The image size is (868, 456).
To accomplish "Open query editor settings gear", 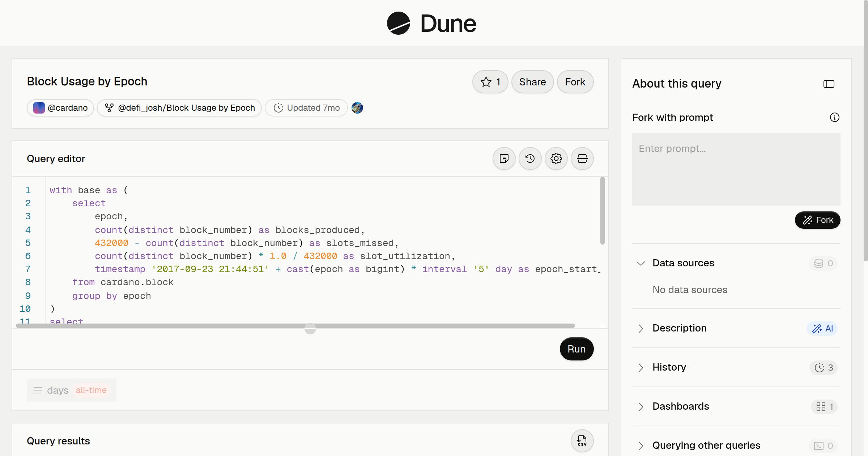I will tap(556, 159).
